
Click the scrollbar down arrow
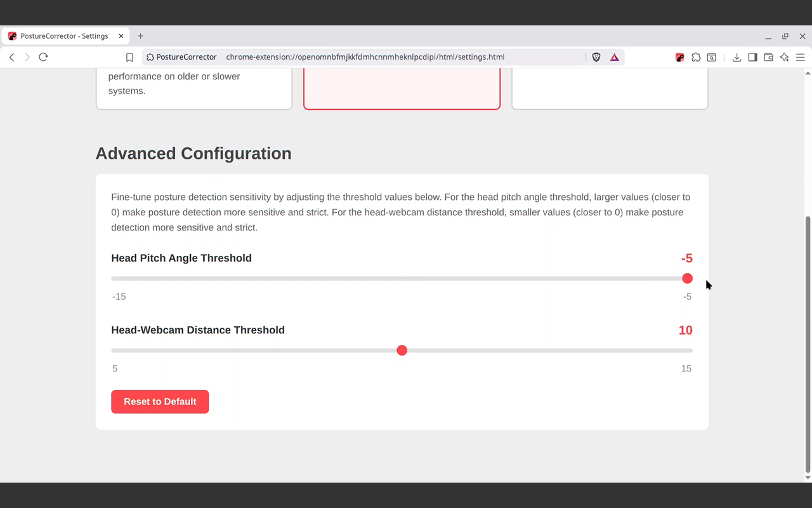pos(808,478)
